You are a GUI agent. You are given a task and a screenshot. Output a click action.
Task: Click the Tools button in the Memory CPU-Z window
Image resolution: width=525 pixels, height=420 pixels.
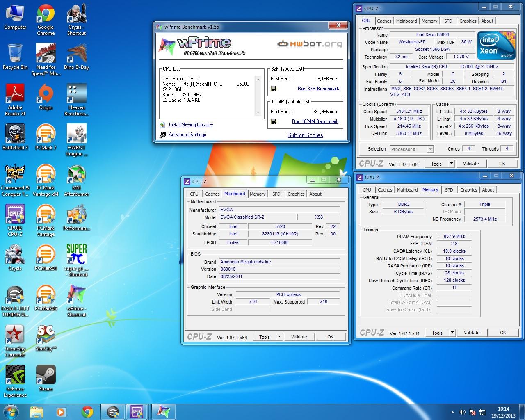click(437, 333)
